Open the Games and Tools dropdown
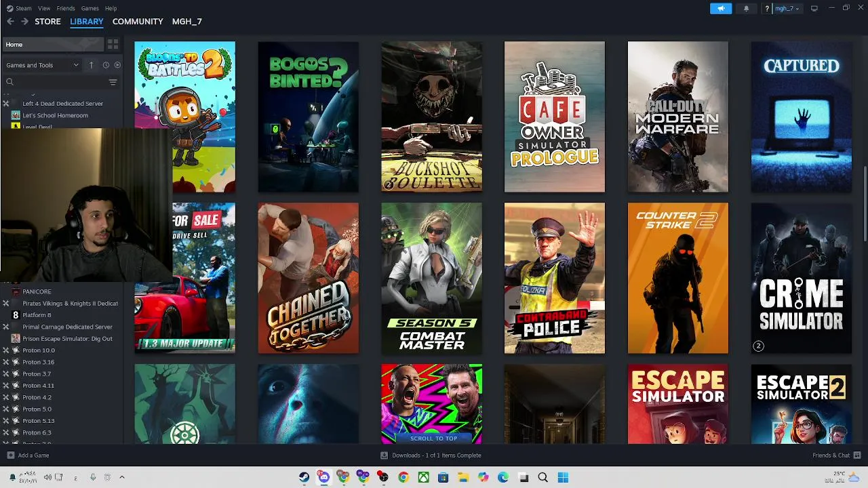The width and height of the screenshot is (868, 488). (42, 65)
